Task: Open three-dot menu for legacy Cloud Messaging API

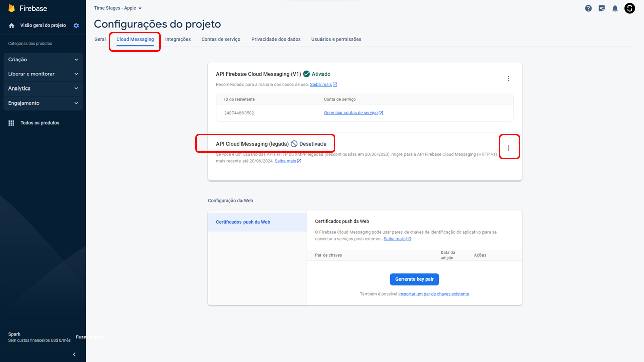Action: pos(508,148)
